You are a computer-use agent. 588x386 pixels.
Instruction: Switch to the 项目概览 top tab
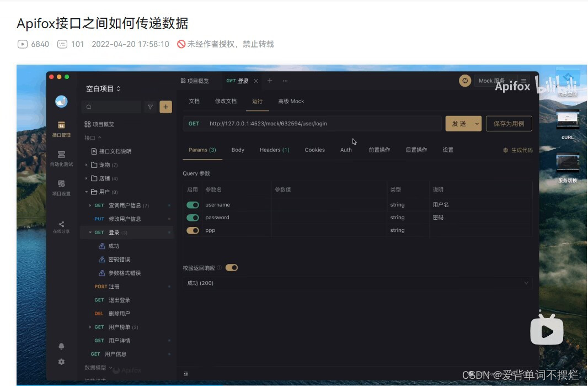point(195,81)
